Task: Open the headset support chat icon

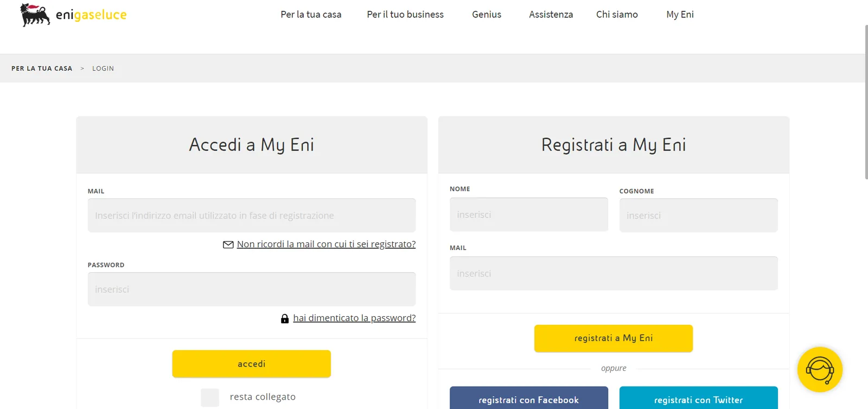Action: (x=820, y=370)
